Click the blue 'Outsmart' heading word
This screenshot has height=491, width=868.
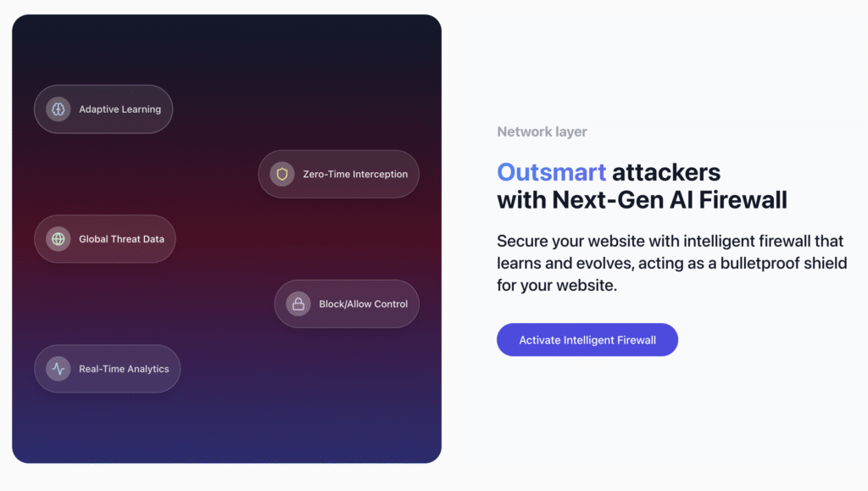coord(551,172)
